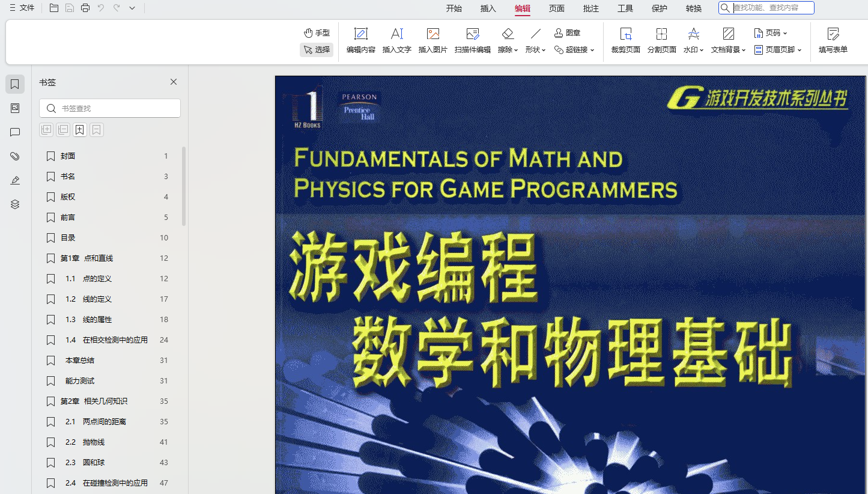The image size is (868, 494).
Task: Click the print icon in title bar
Action: 85,8
